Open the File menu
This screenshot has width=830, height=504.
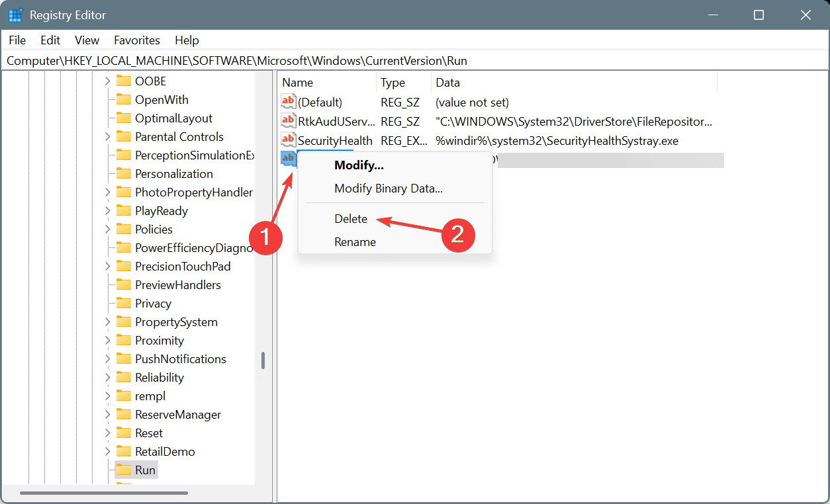pyautogui.click(x=17, y=40)
